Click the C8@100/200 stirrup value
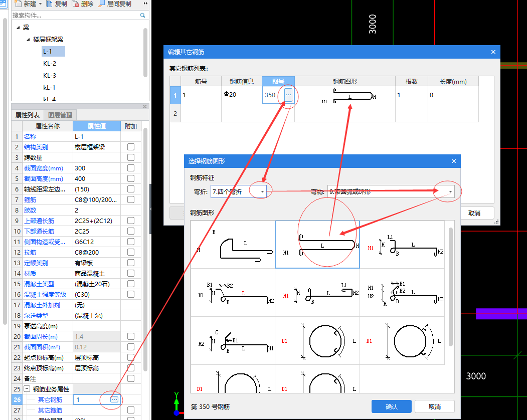The width and height of the screenshot is (527, 420). (x=96, y=199)
